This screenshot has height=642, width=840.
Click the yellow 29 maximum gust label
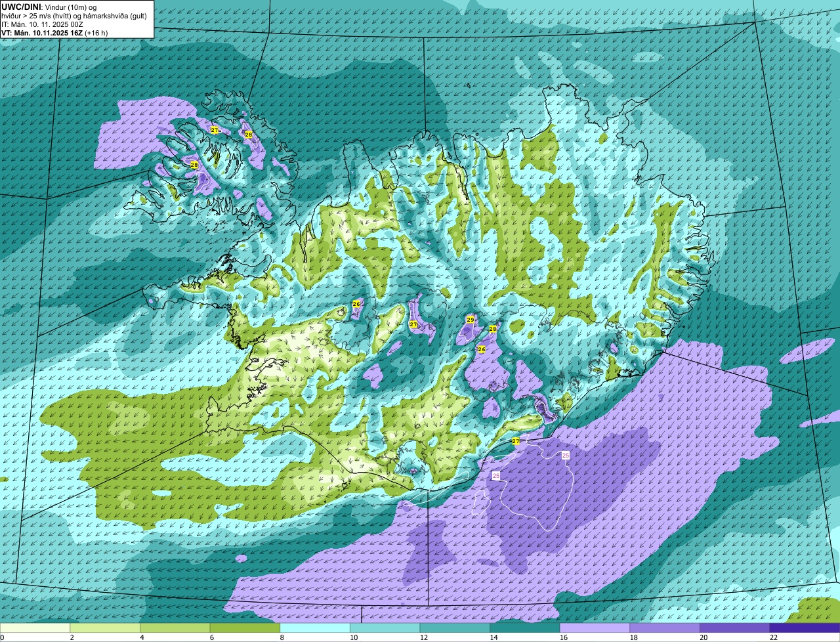pyautogui.click(x=471, y=320)
